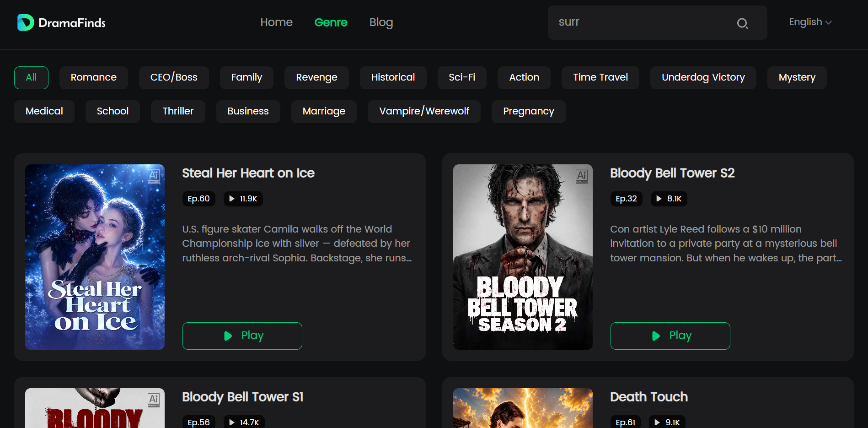
Task: Click AI badge on Bloody Bell Tower S2 poster
Action: click(x=582, y=176)
